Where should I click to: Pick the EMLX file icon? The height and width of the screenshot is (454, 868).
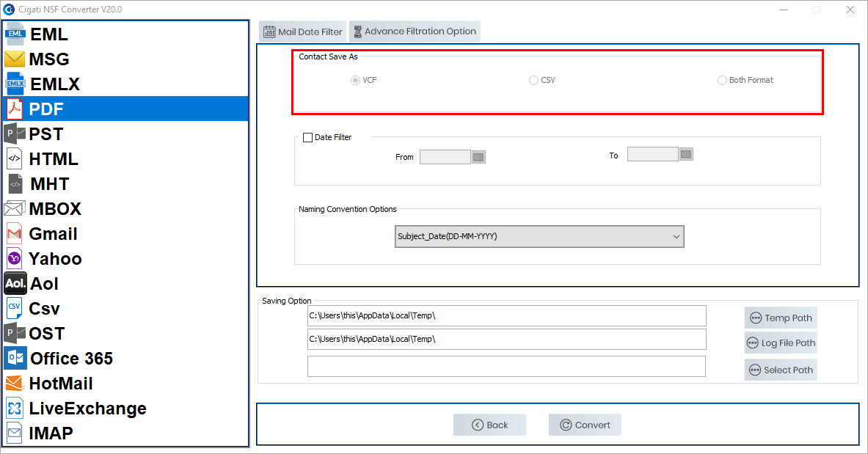tap(15, 84)
